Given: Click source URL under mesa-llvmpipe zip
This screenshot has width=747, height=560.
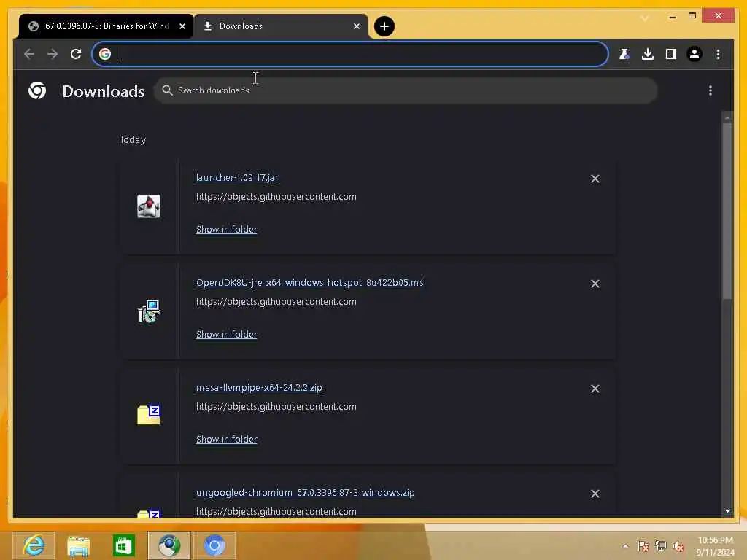Looking at the screenshot, I should [x=276, y=407].
